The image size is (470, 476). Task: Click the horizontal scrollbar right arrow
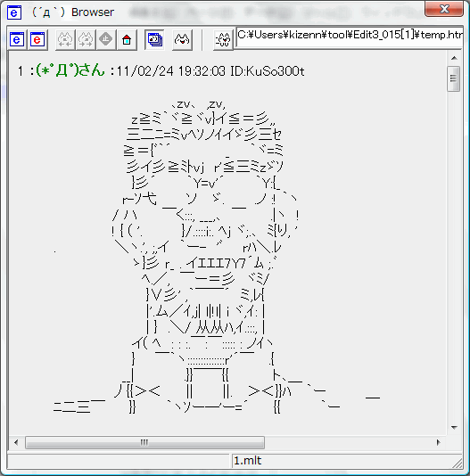(x=438, y=442)
